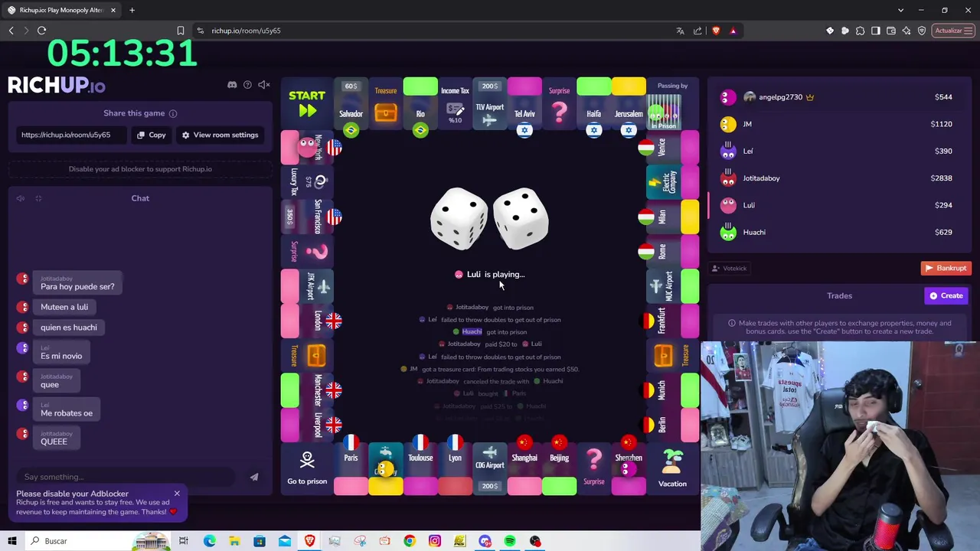Toggle the browser sidebar panel
This screenshot has height=551, width=980.
pyautogui.click(x=876, y=31)
